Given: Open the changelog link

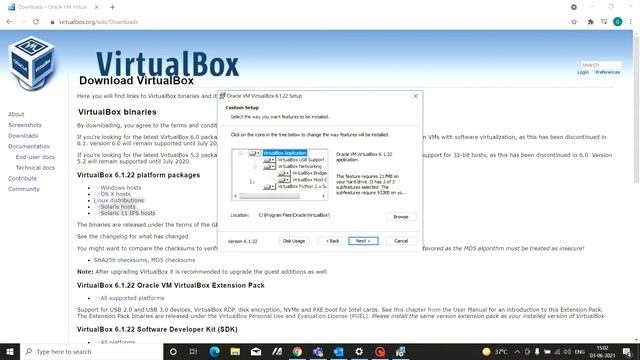Looking at the screenshot, I should (x=114, y=236).
